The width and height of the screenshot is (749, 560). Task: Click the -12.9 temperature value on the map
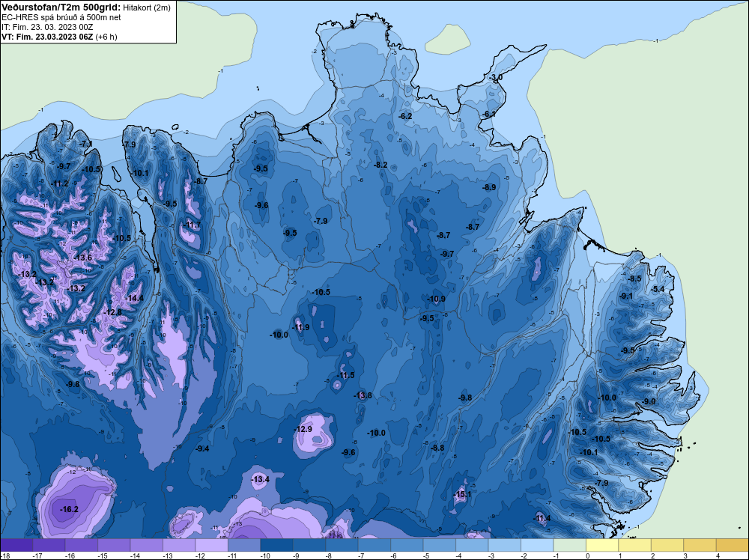(x=303, y=429)
